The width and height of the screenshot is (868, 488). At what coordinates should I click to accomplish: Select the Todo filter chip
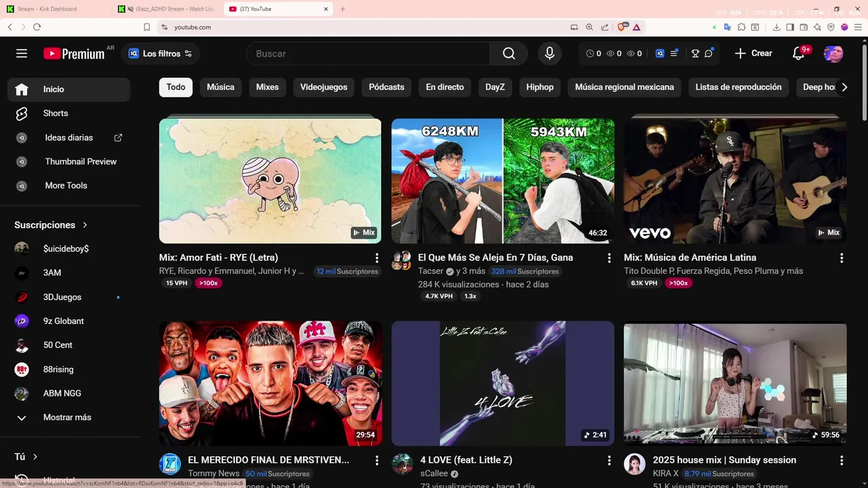point(176,87)
